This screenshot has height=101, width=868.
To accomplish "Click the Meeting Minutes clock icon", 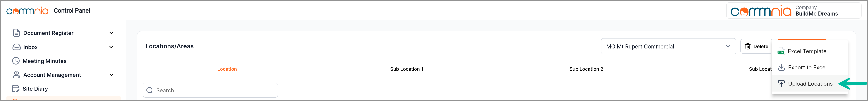I will (x=16, y=61).
